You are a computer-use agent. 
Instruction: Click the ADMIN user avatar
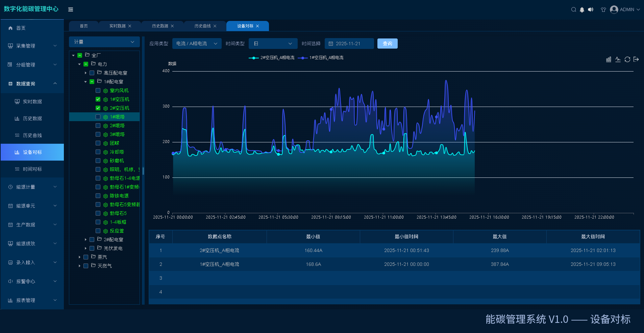click(614, 9)
